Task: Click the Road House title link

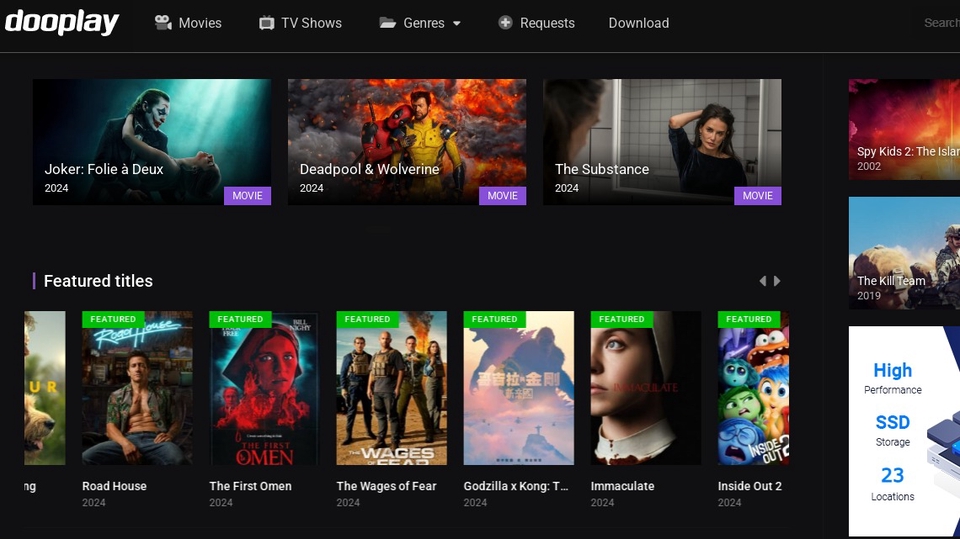Action: tap(114, 486)
